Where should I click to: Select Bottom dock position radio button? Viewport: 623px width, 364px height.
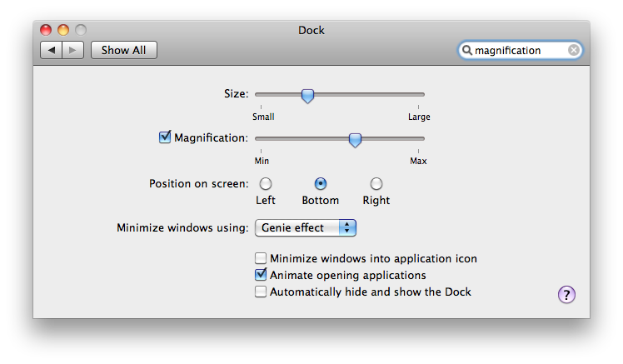click(x=321, y=183)
